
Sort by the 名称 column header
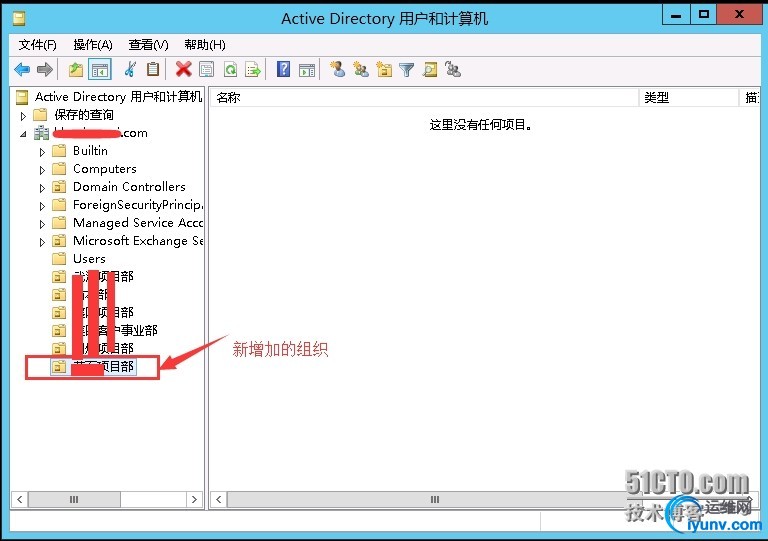[424, 97]
